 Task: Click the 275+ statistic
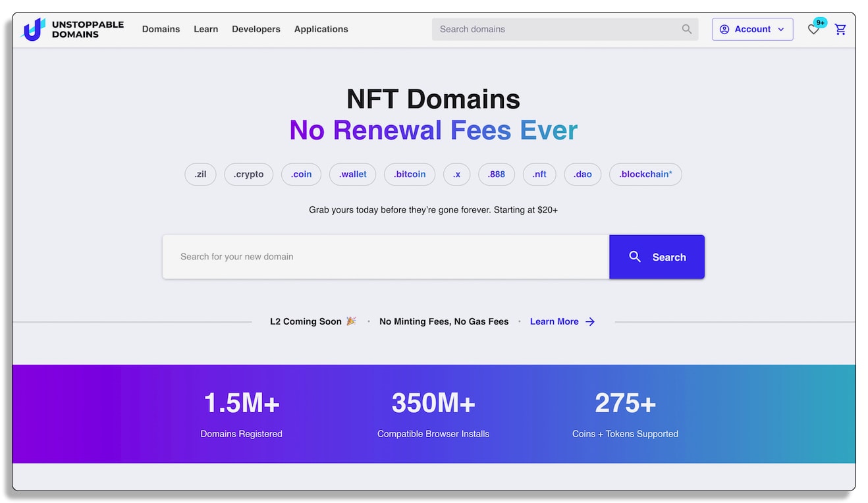coord(625,403)
